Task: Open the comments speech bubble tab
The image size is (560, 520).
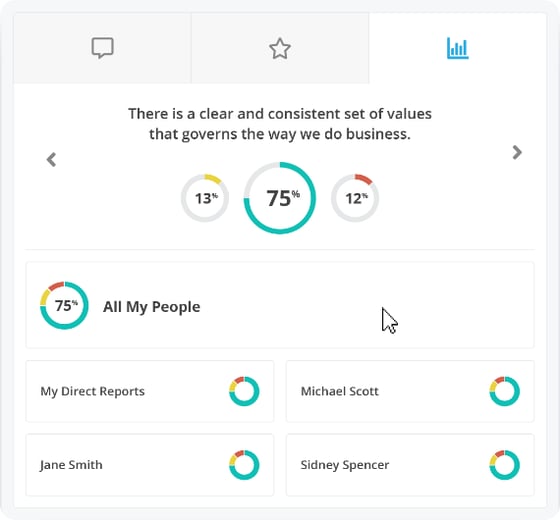Action: 102,48
